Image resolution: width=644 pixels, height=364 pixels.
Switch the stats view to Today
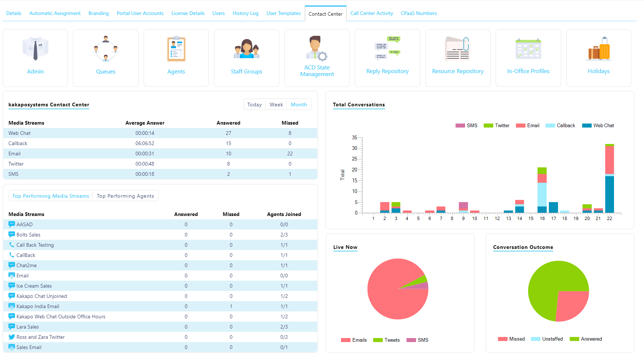click(x=254, y=105)
